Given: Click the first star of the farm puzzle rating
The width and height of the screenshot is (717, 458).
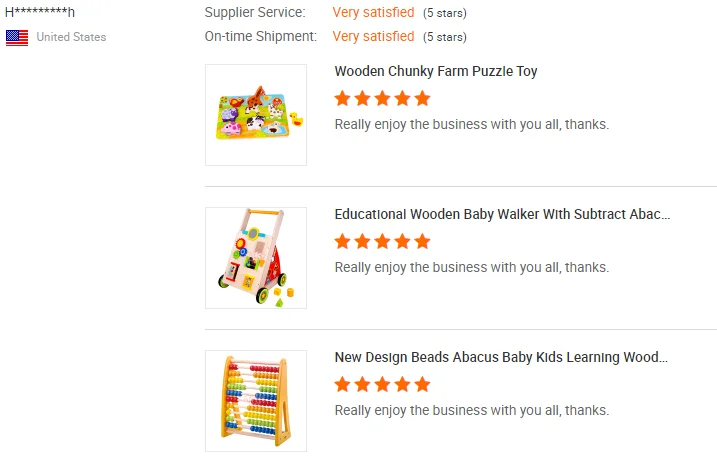Looking at the screenshot, I should (343, 98).
